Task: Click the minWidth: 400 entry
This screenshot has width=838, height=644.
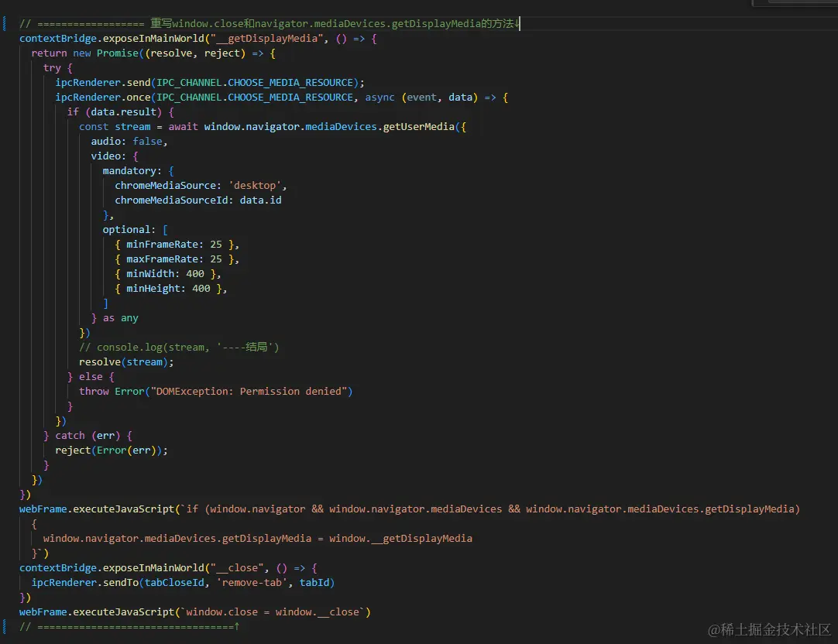Action: click(x=168, y=273)
